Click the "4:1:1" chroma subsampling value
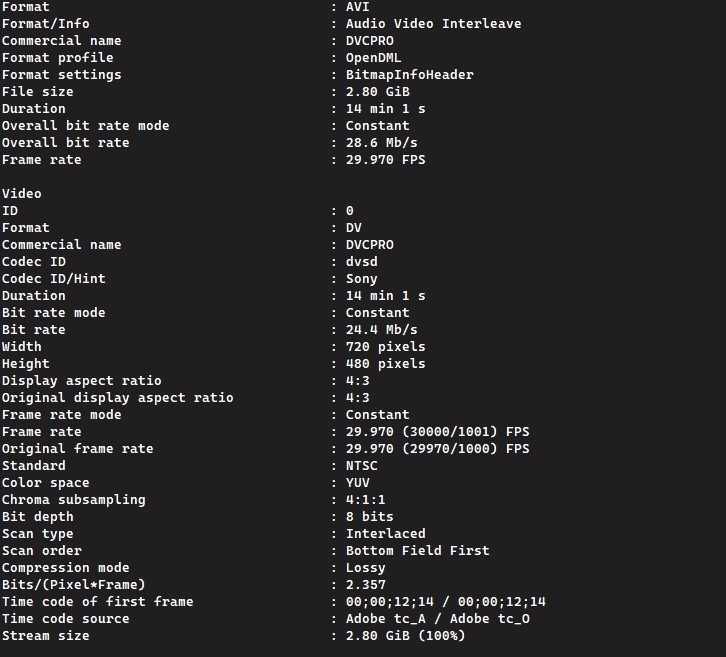726x657 pixels. 365,499
